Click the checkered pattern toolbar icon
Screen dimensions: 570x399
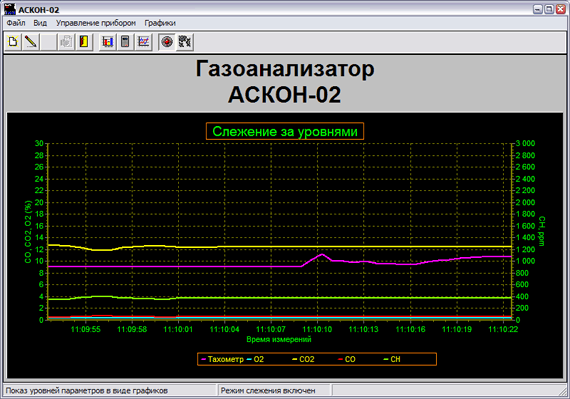click(x=185, y=42)
